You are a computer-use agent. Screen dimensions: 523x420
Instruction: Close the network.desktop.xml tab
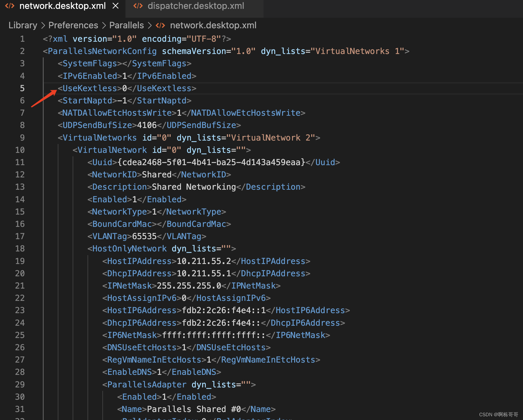115,6
